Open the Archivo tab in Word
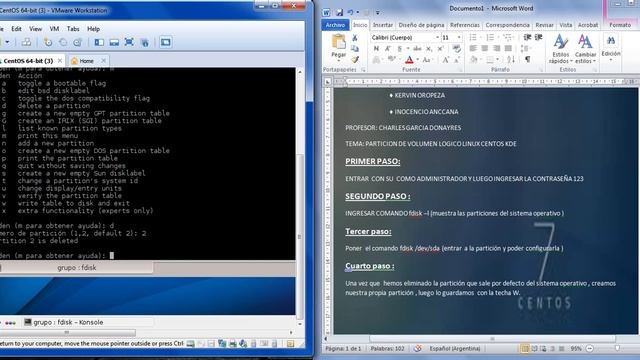The image size is (640, 360). pyautogui.click(x=335, y=25)
